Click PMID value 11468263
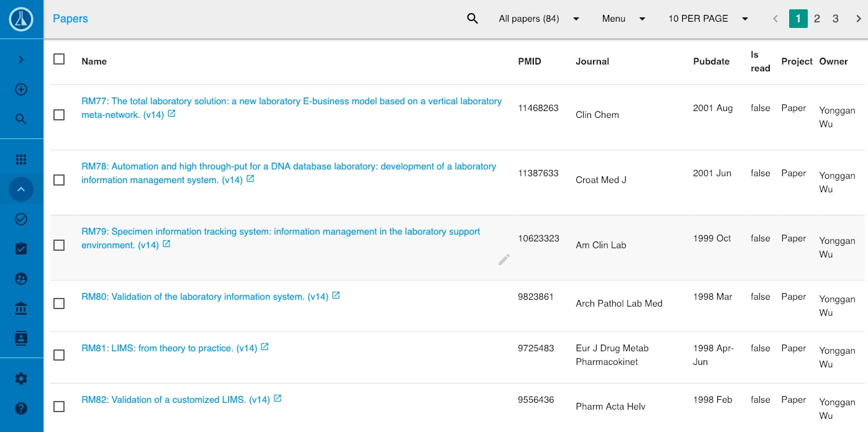Viewport: 868px width, 432px height. (538, 108)
